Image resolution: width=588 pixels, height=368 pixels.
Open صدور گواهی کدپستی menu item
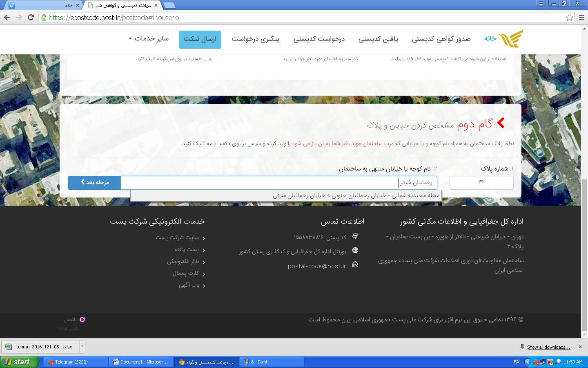[x=441, y=39]
